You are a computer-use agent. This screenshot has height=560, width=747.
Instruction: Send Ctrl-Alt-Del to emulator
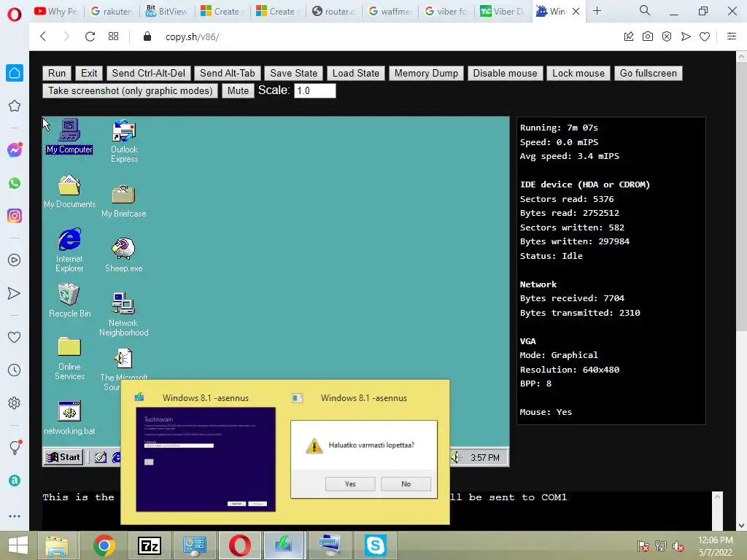149,74
